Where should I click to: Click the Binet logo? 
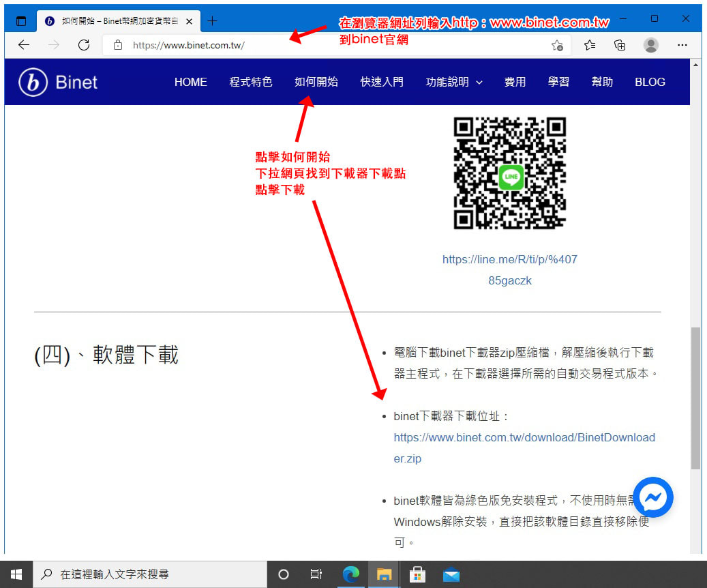pos(58,82)
